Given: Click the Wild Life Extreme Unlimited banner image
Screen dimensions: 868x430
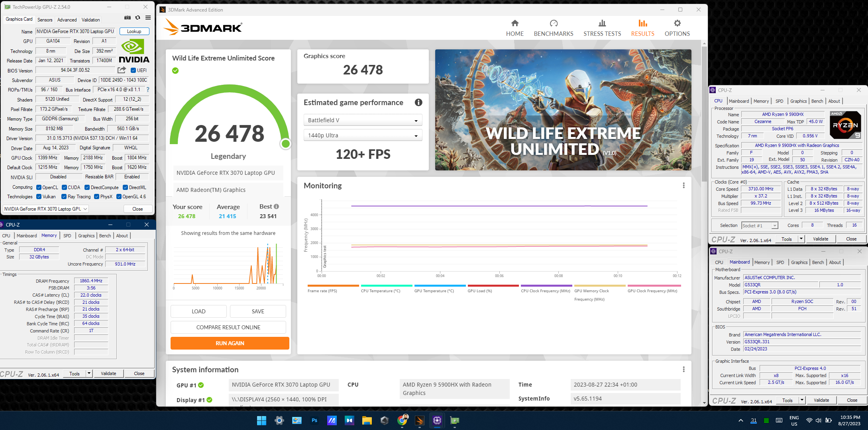Looking at the screenshot, I should point(563,110).
